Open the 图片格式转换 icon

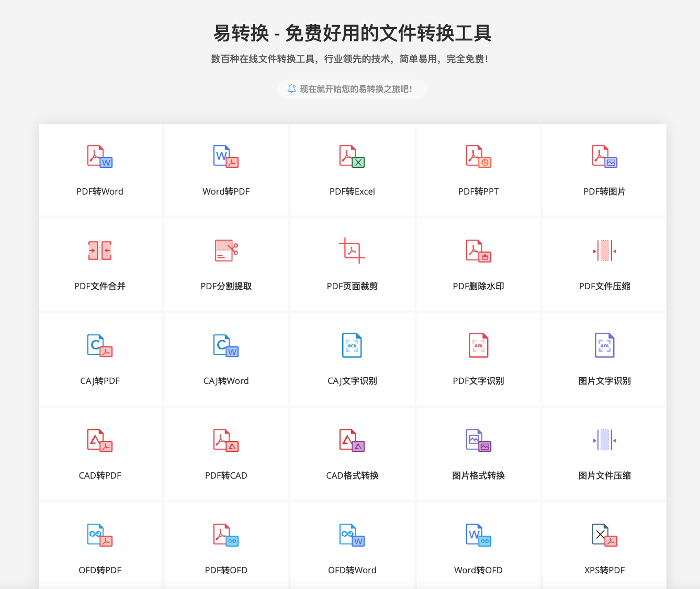(479, 440)
